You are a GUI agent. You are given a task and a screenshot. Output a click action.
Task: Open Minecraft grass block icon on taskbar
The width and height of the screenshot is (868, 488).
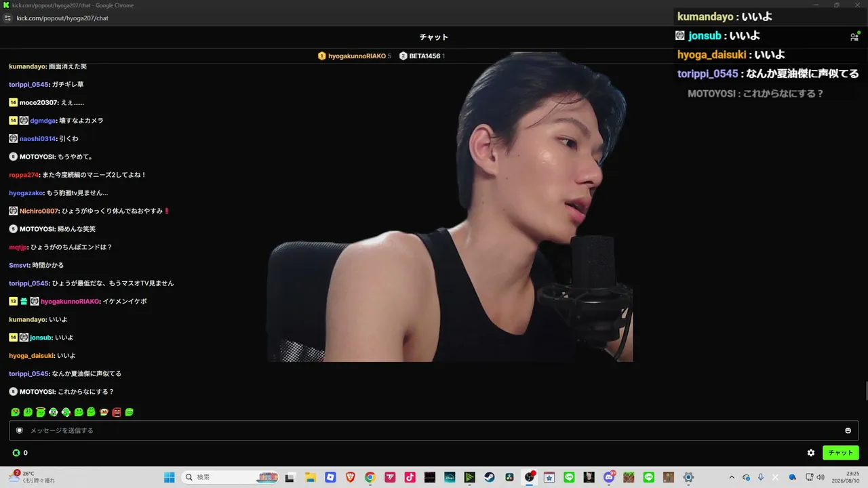click(629, 477)
